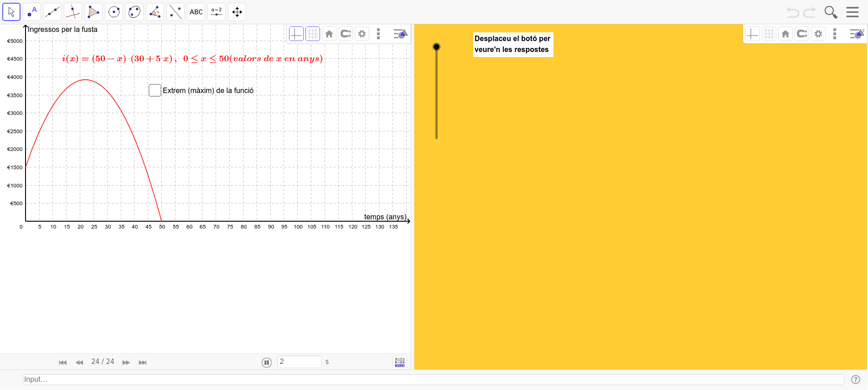Select the Angle tool

[x=155, y=12]
